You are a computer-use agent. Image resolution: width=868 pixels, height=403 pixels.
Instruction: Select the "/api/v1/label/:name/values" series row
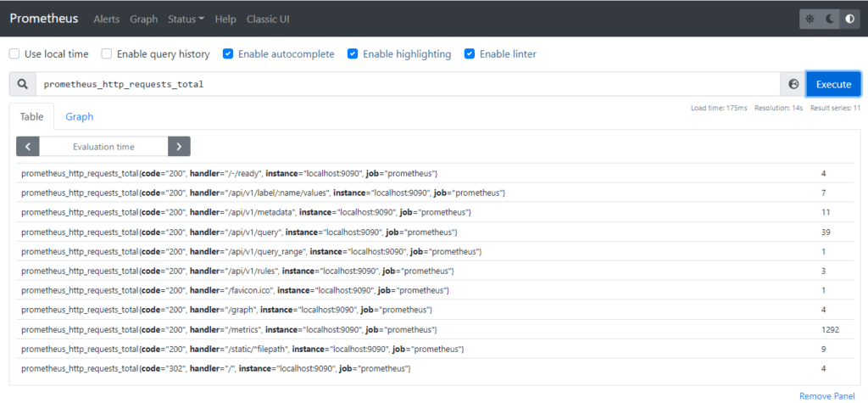click(435, 193)
